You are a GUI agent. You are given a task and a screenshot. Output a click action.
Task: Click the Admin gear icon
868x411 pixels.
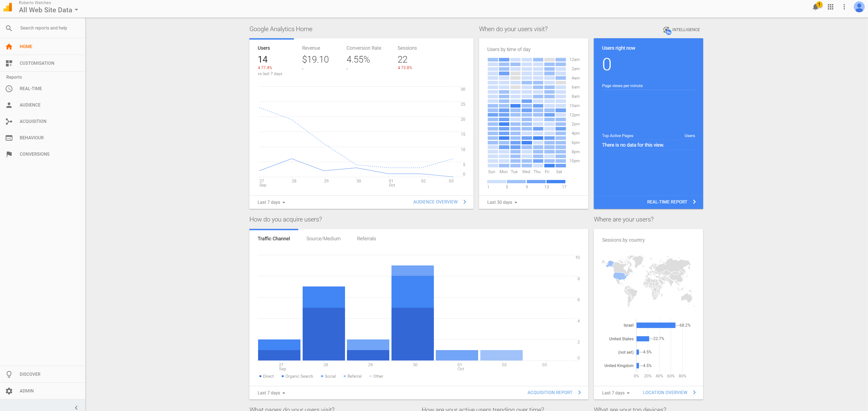point(9,391)
